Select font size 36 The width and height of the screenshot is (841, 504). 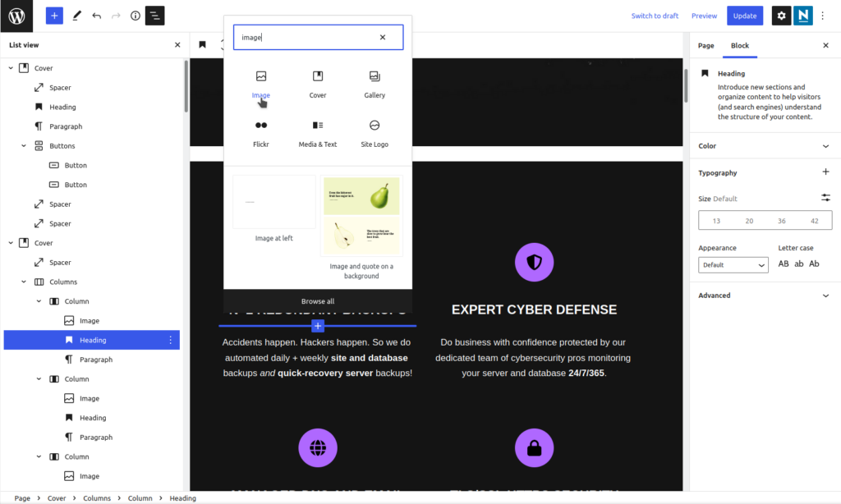[x=782, y=220]
